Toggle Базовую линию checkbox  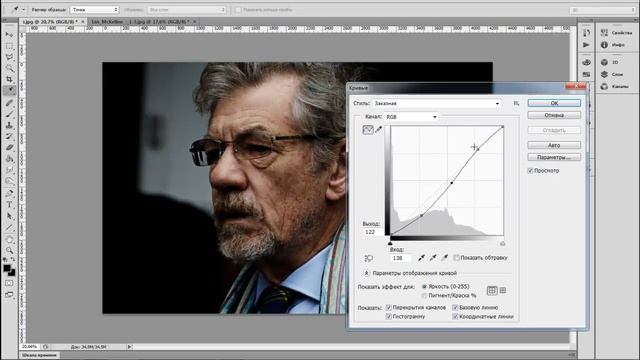point(455,307)
